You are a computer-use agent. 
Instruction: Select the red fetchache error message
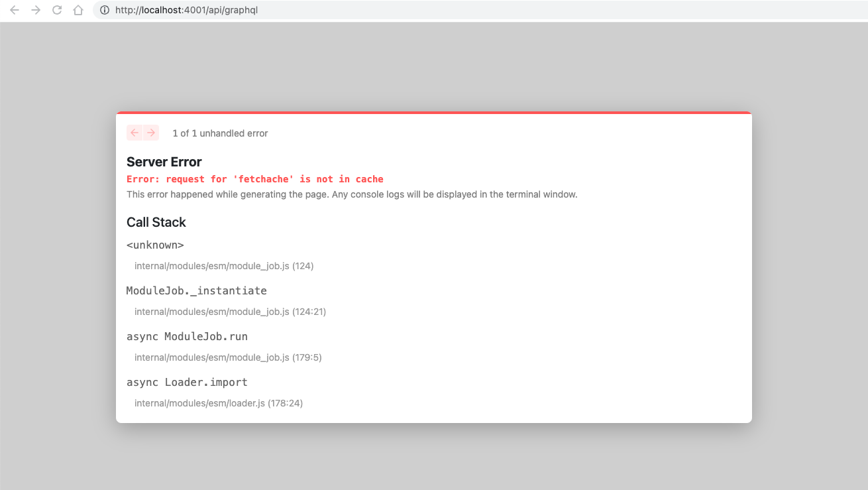click(255, 179)
